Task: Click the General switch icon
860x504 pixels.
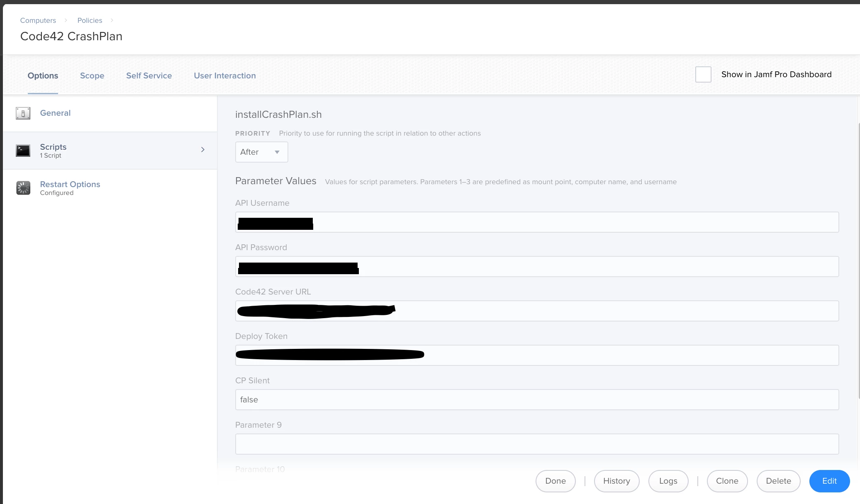Action: pos(23,113)
